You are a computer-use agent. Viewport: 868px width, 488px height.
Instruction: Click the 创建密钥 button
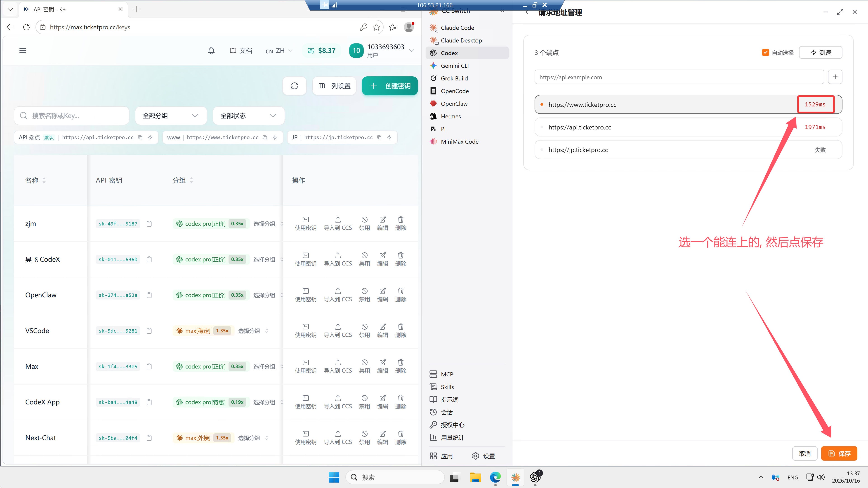[x=390, y=86]
